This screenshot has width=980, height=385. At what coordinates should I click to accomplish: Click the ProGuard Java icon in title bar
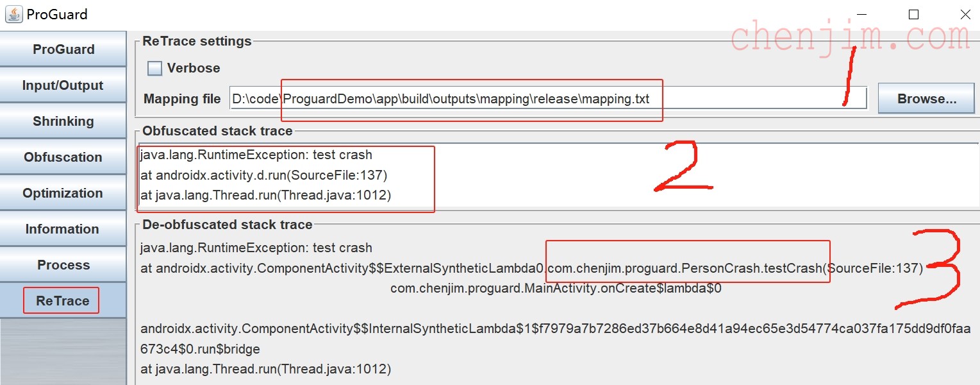[13, 13]
